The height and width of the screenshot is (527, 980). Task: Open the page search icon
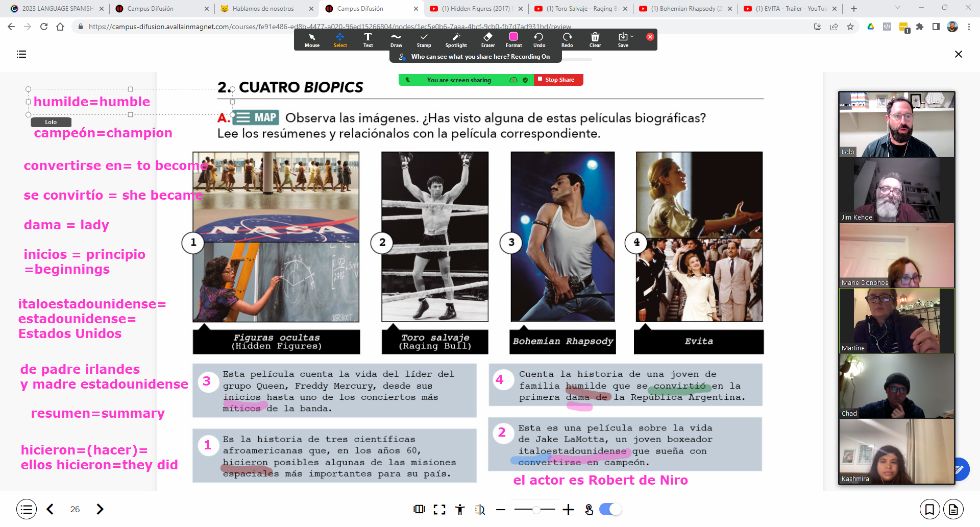coord(480,509)
